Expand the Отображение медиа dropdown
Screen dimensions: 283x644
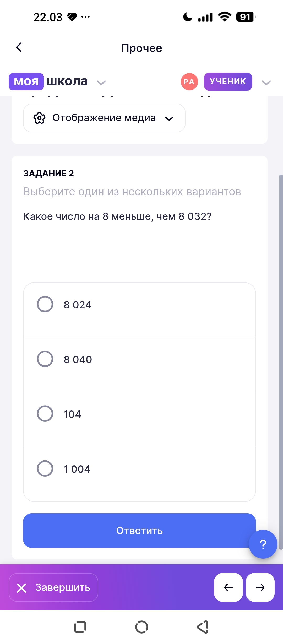(104, 118)
